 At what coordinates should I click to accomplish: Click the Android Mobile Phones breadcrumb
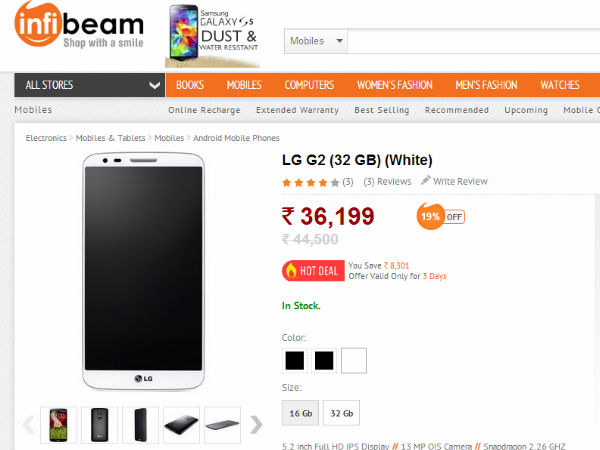[236, 138]
